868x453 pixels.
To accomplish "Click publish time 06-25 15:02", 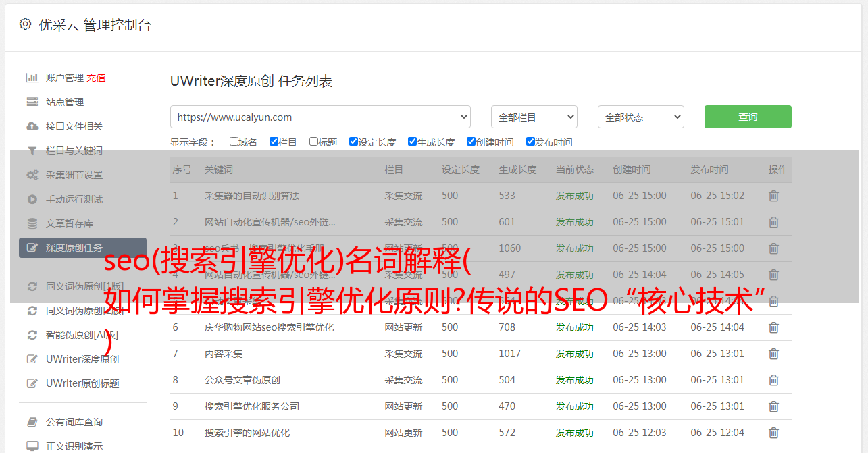I will (x=717, y=196).
